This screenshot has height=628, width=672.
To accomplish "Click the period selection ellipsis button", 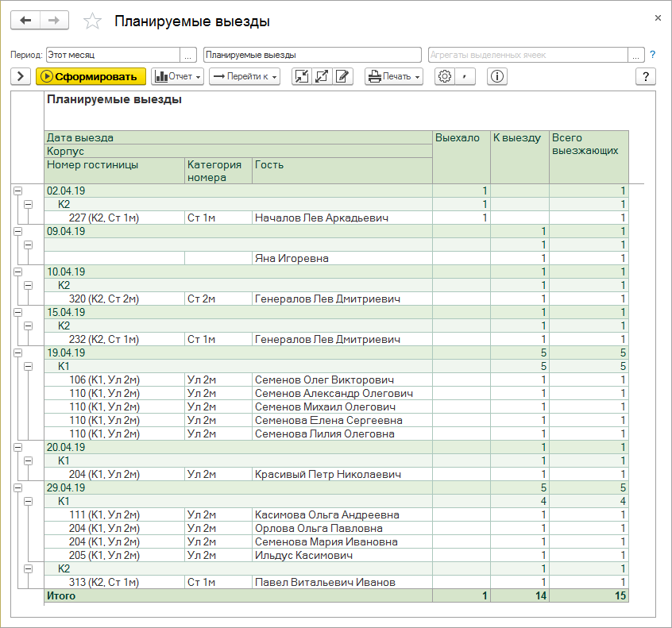I will 188,55.
